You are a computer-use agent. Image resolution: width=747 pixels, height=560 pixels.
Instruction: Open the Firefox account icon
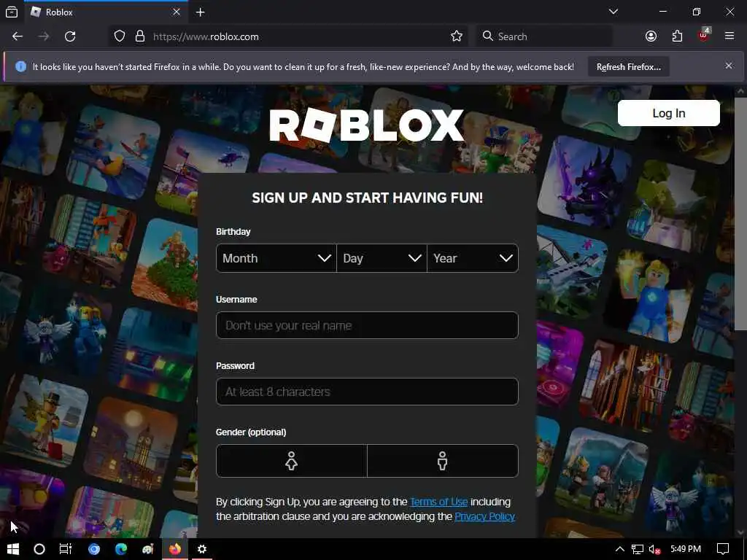pyautogui.click(x=651, y=36)
